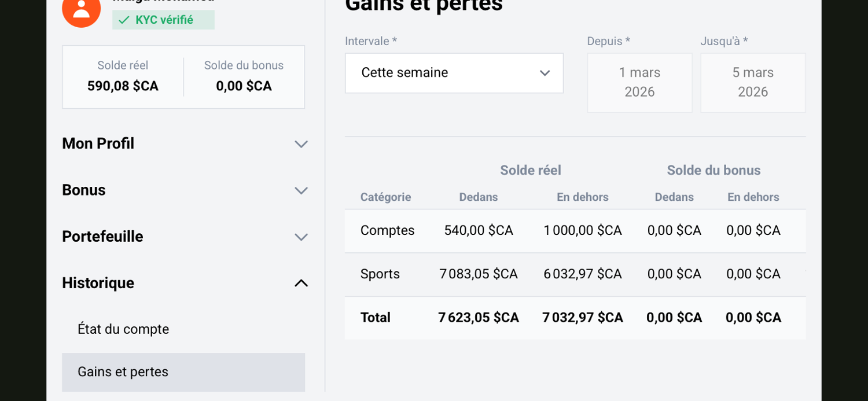Click the orange user avatar icon
The height and width of the screenshot is (401, 868).
81,9
